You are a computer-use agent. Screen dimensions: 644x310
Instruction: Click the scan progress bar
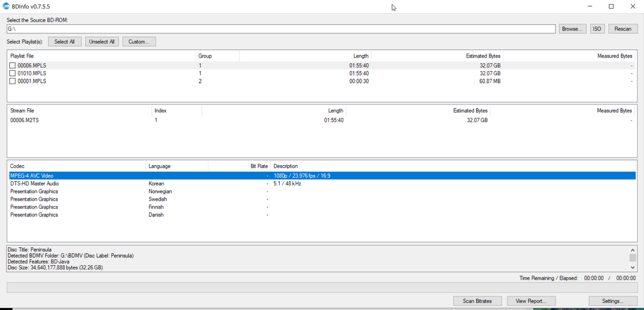pyautogui.click(x=322, y=288)
